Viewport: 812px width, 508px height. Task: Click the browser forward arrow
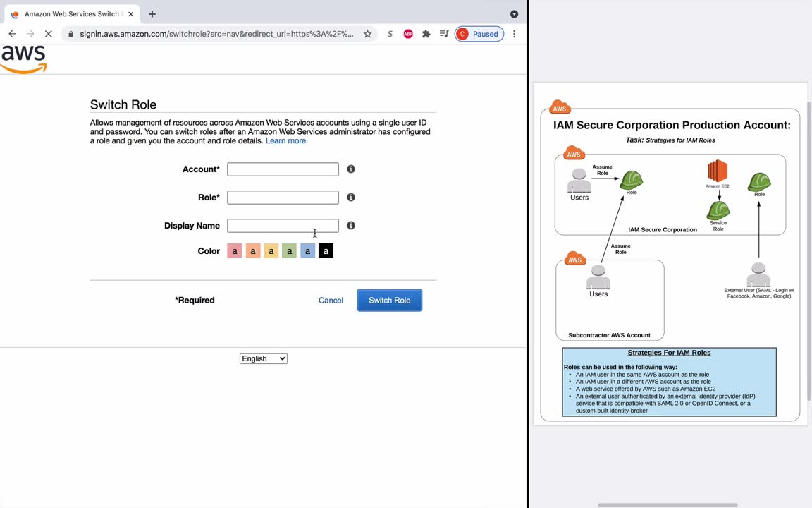(x=30, y=34)
